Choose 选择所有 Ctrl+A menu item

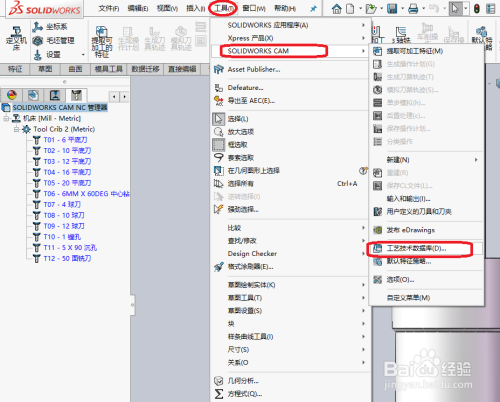289,184
